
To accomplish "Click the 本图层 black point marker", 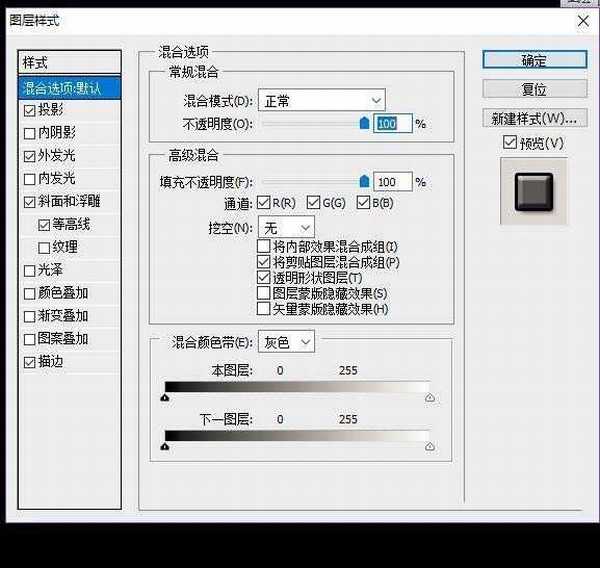I will click(x=165, y=397).
